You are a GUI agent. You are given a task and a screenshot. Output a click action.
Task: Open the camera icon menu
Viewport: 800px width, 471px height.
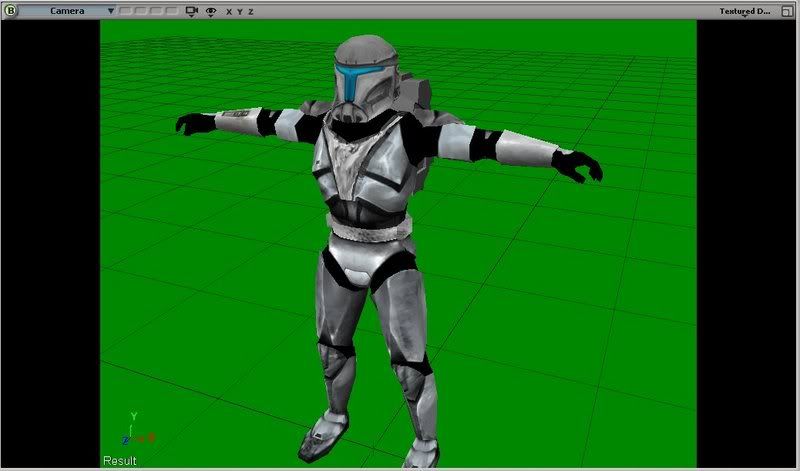click(x=192, y=11)
